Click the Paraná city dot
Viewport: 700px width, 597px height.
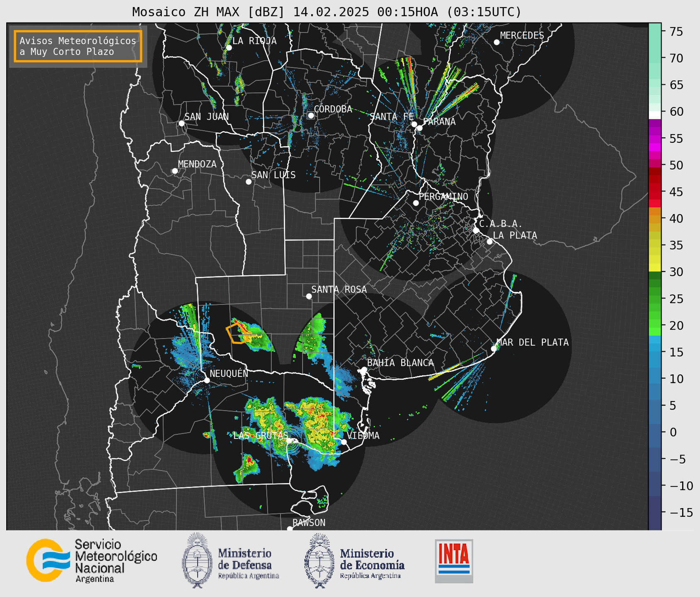[420, 128]
